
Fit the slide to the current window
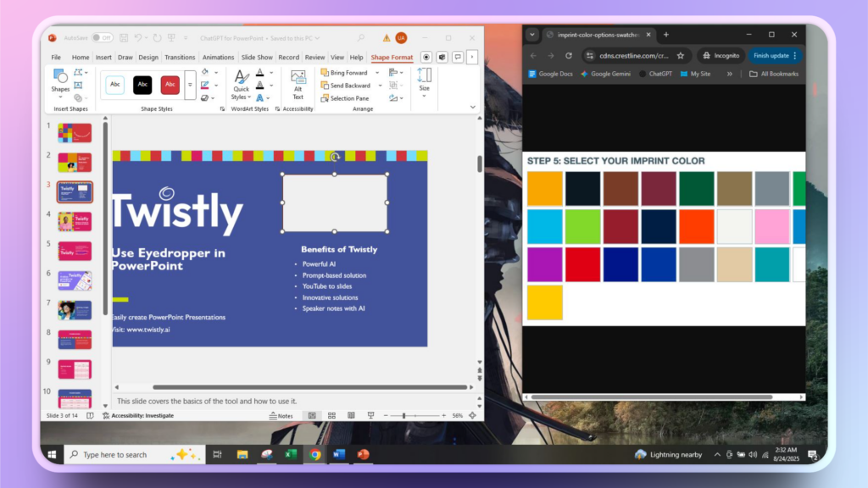click(472, 415)
